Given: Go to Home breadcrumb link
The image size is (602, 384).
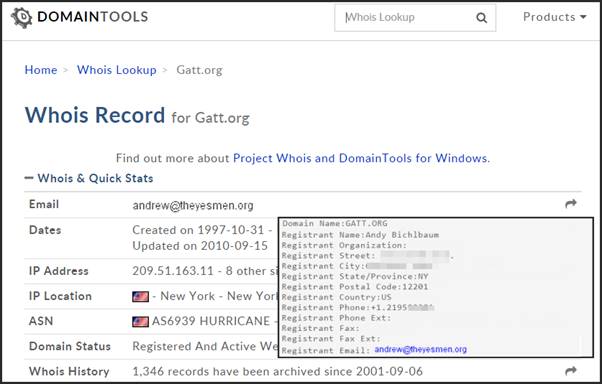Looking at the screenshot, I should [41, 70].
